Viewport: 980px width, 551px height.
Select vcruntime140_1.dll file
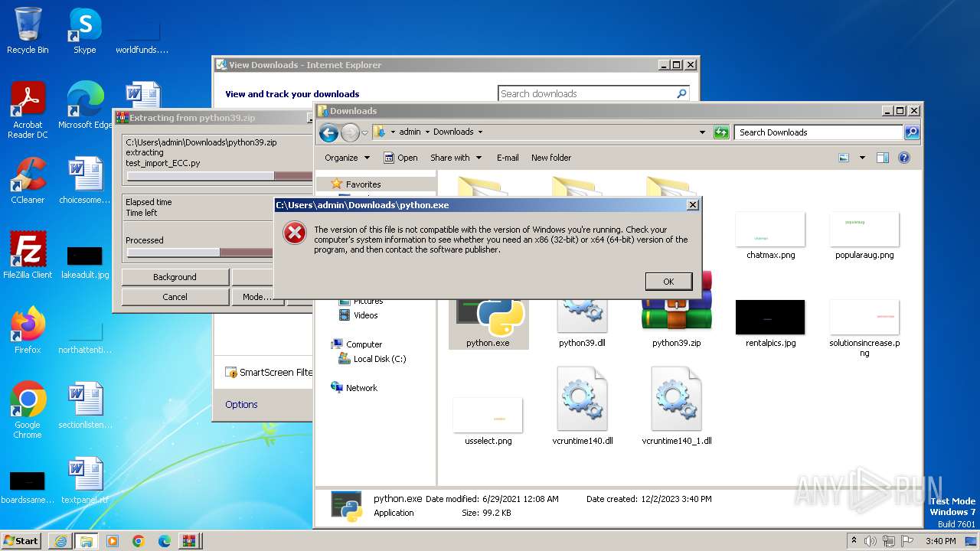[677, 406]
